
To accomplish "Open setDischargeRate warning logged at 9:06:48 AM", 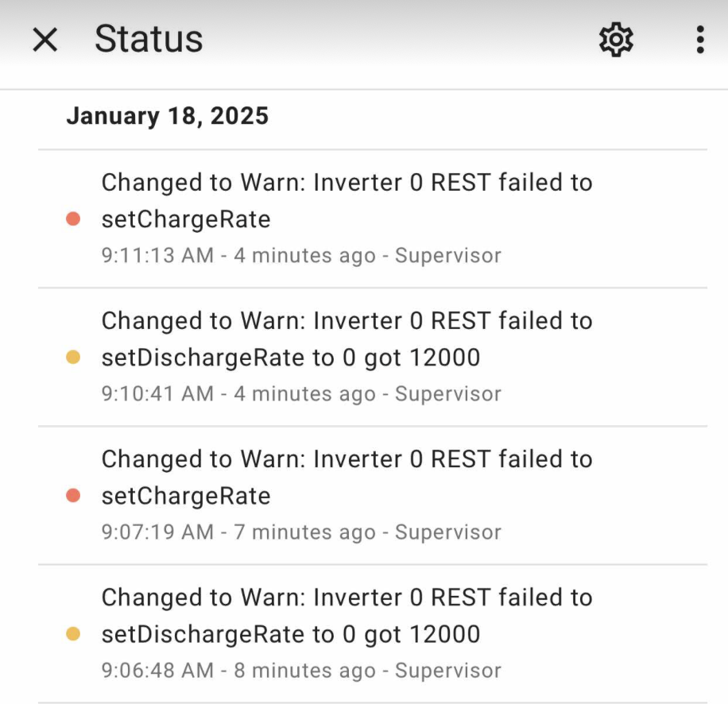I will coord(373,633).
